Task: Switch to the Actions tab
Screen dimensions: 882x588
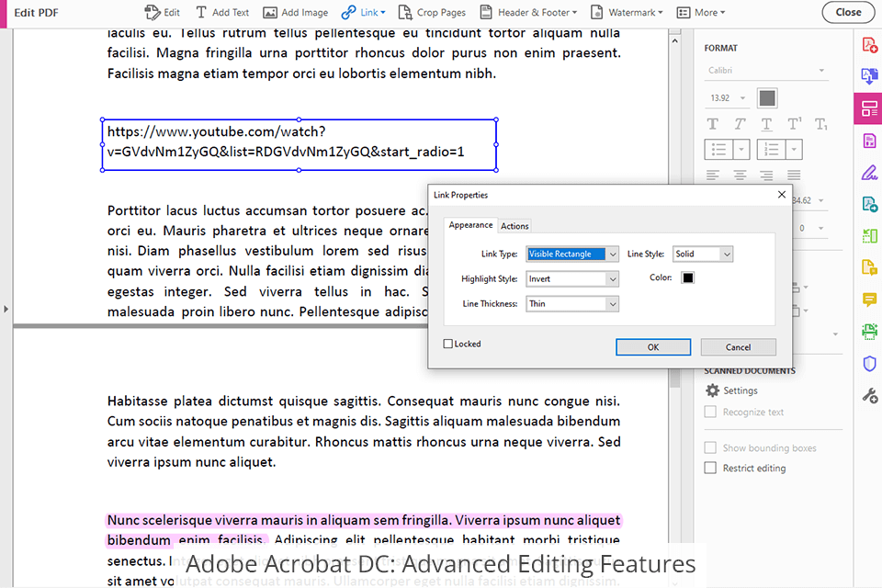Action: pyautogui.click(x=514, y=226)
